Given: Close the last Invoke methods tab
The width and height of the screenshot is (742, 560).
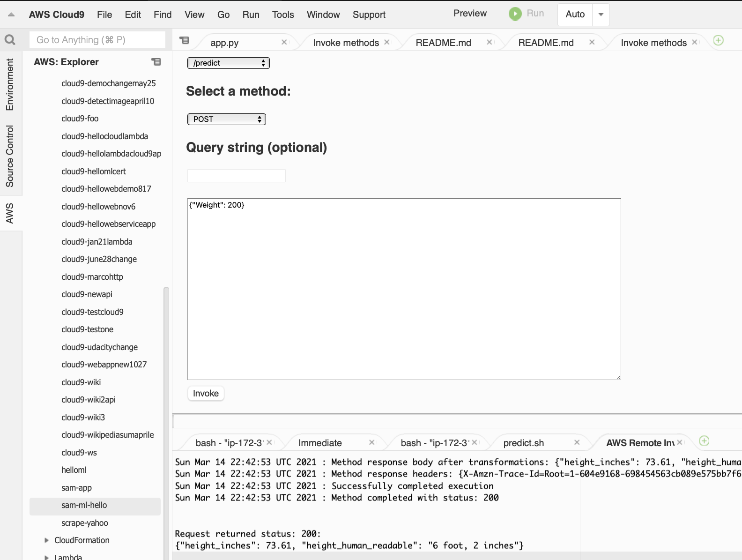Looking at the screenshot, I should 694,42.
